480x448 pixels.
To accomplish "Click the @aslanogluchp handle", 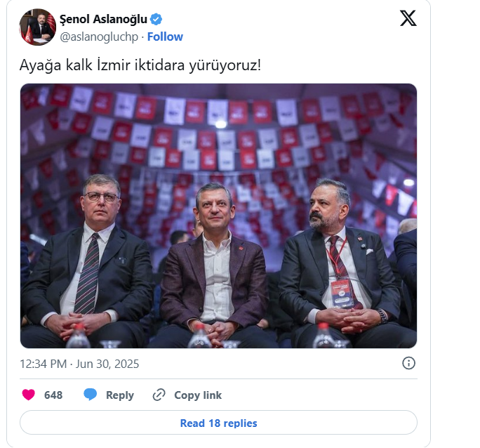I will click(x=99, y=37).
